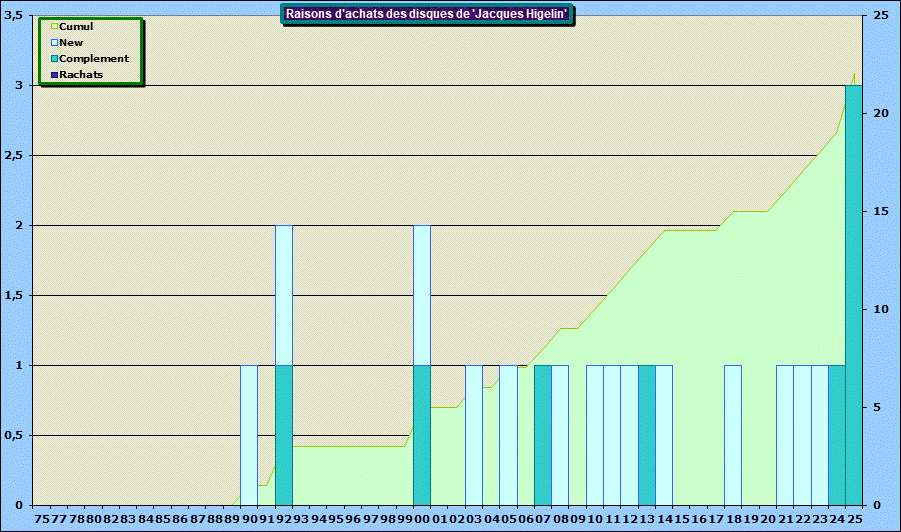Click the New legend color swatch
The height and width of the screenshot is (532, 901).
click(x=55, y=43)
